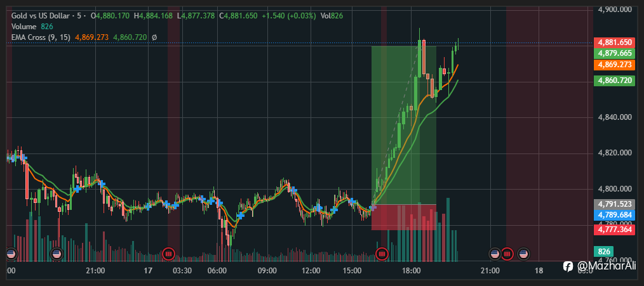Click the orange EMA value 4,869.273 in the legend
The image size is (644, 286).
click(91, 37)
